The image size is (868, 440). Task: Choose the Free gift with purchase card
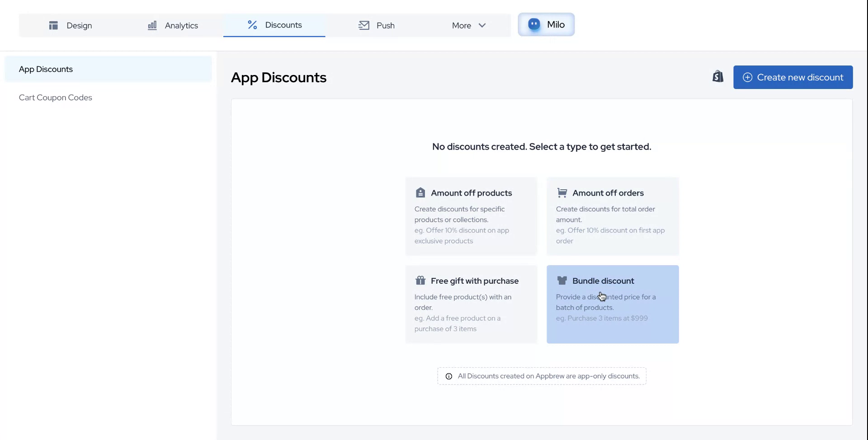coord(471,304)
